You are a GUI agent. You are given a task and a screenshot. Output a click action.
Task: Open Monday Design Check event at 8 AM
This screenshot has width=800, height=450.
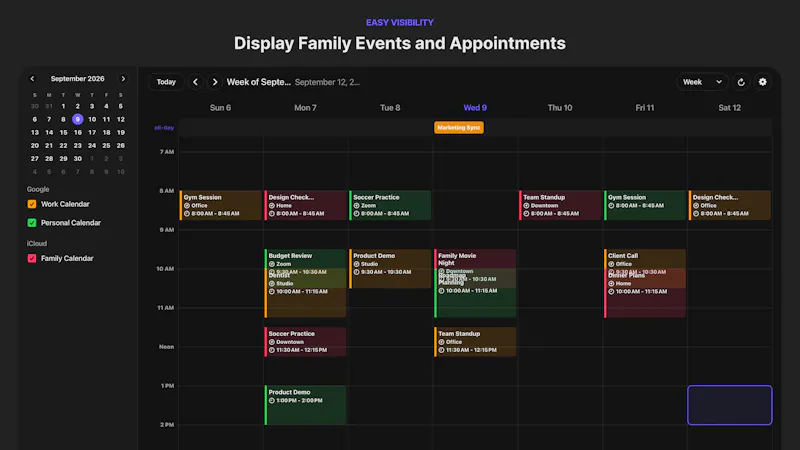point(305,205)
